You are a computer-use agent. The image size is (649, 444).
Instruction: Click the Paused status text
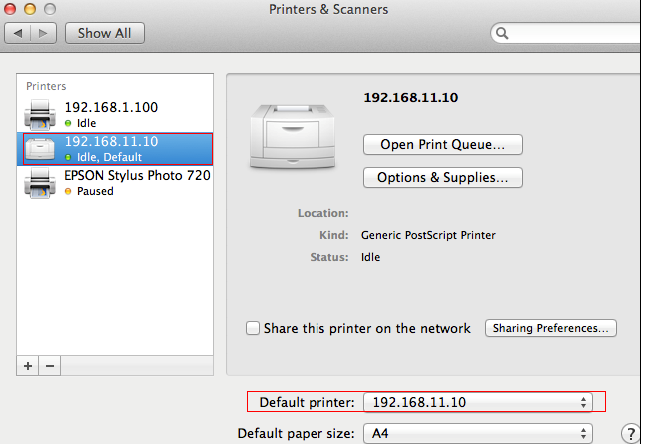pos(95,191)
